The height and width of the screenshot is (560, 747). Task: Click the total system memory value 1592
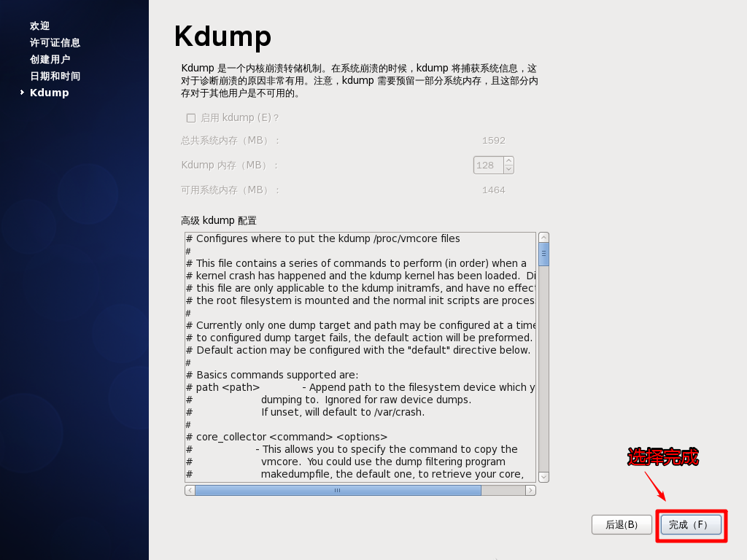pos(494,141)
